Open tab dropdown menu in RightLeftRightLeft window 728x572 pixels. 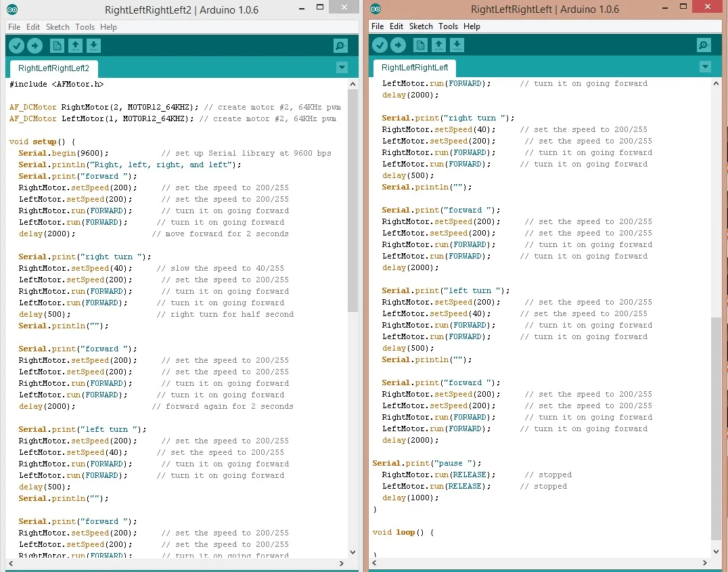tap(705, 68)
